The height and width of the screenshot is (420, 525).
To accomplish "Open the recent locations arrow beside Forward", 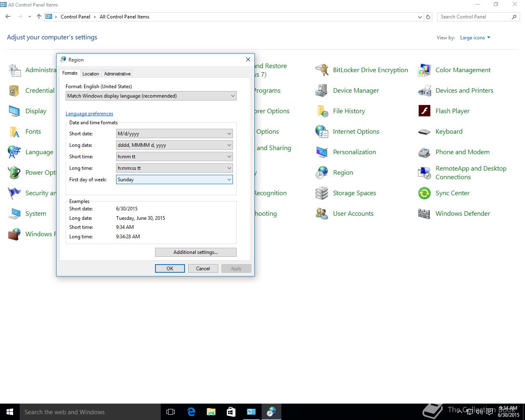I will [30, 17].
